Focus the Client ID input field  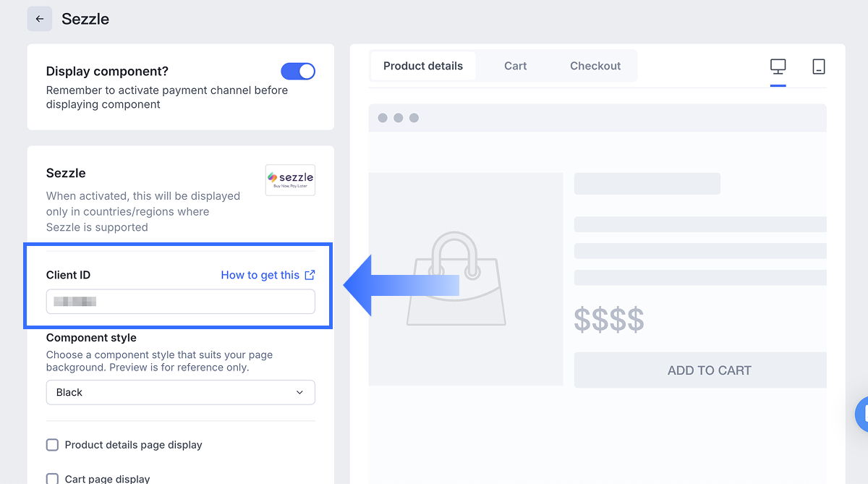(x=180, y=302)
